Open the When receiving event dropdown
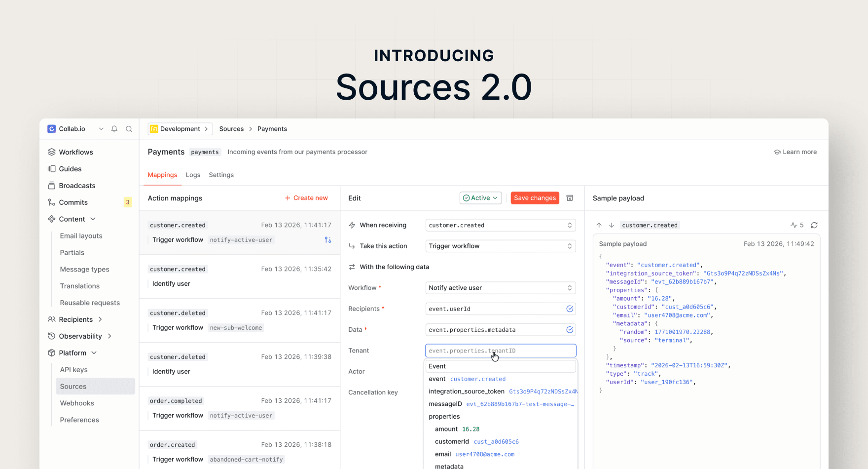The width and height of the screenshot is (868, 469). tap(500, 225)
